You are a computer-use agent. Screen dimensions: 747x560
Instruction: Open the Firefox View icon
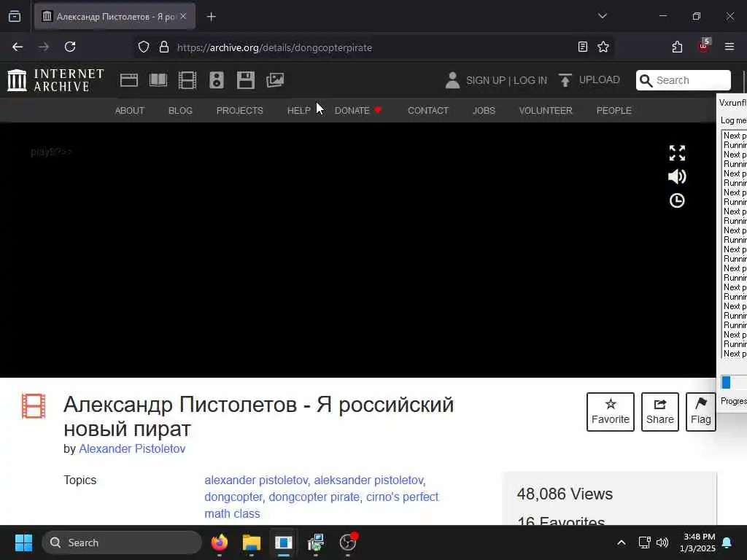coord(15,16)
